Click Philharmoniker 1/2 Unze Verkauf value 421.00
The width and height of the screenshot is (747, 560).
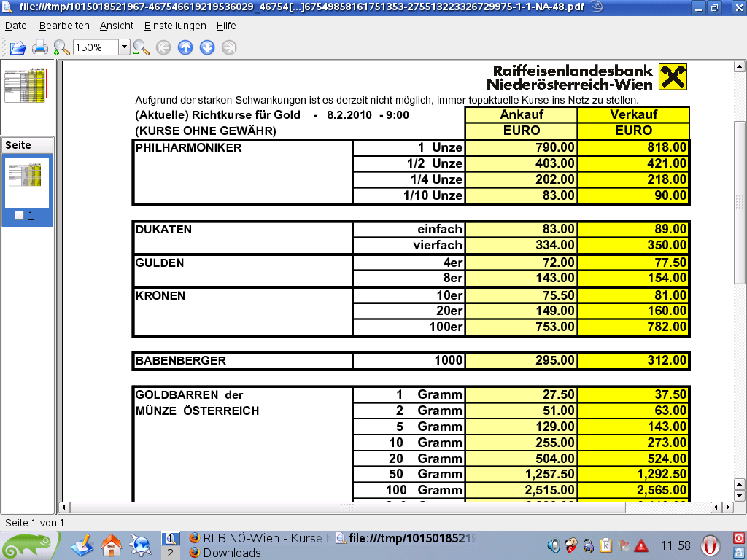[667, 163]
